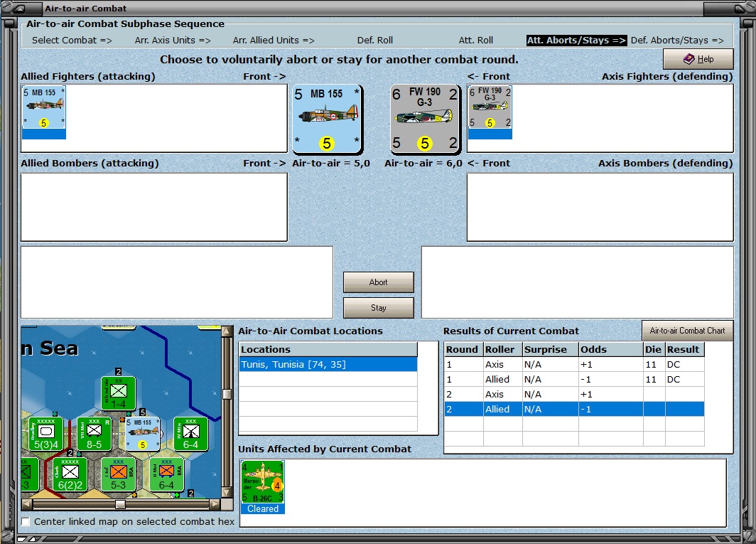Click the map vertical scrollbar thumb
This screenshot has width=756, height=544.
click(x=227, y=395)
